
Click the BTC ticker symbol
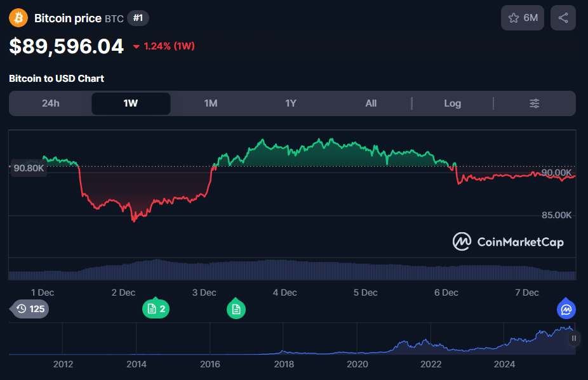[114, 19]
